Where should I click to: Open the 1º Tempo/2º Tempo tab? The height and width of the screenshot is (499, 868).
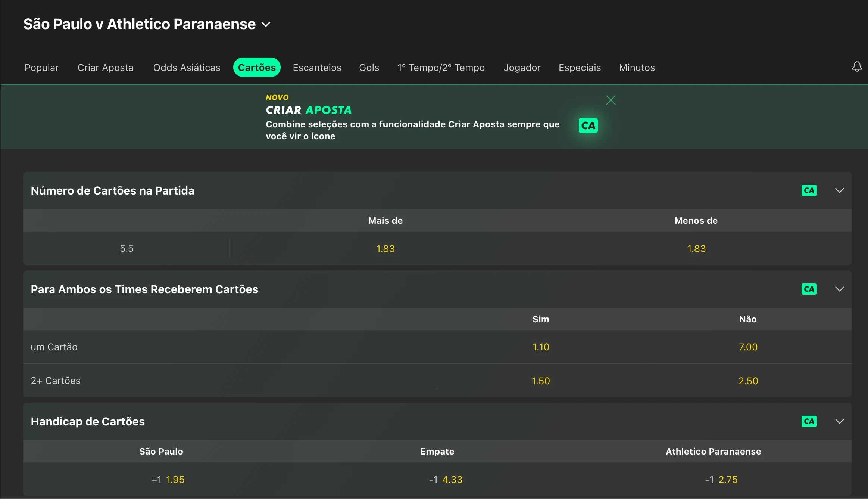pyautogui.click(x=441, y=68)
